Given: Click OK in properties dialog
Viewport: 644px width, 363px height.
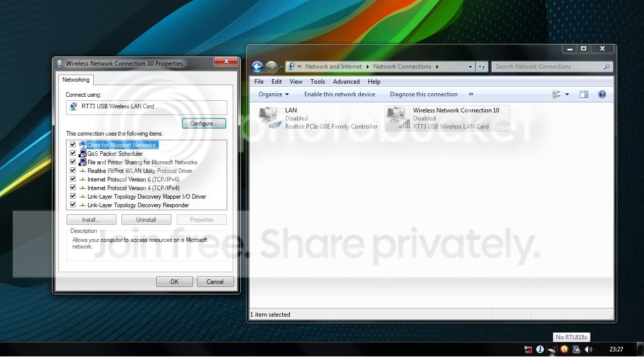Looking at the screenshot, I should [174, 282].
